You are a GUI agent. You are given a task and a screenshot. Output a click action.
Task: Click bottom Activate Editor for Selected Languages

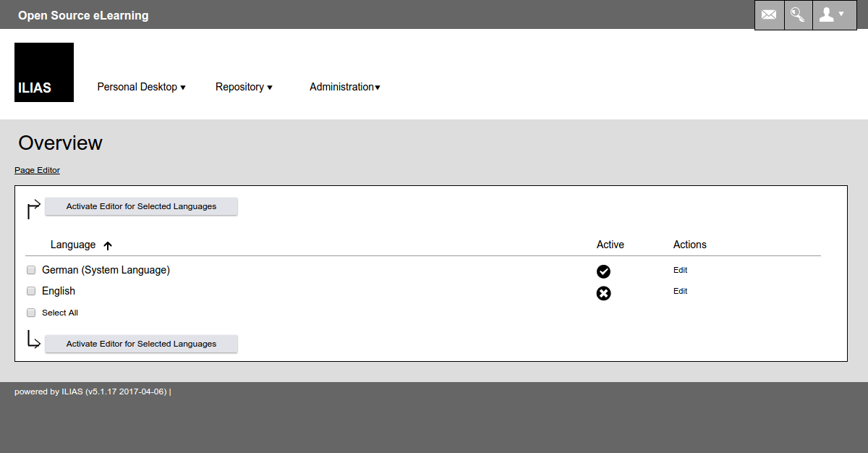tap(141, 344)
